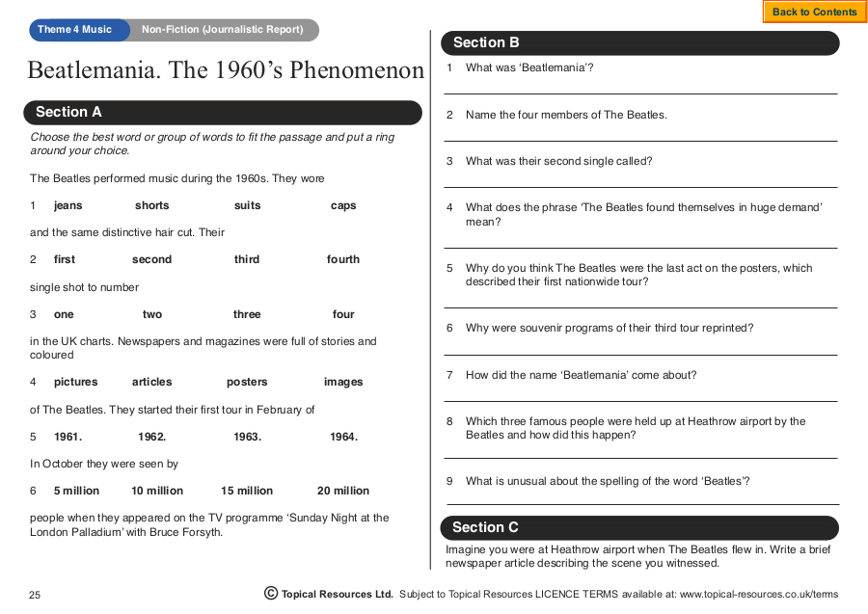The image size is (868, 614).
Task: Click the question about Heathrow airport famous people
Action: click(636, 428)
